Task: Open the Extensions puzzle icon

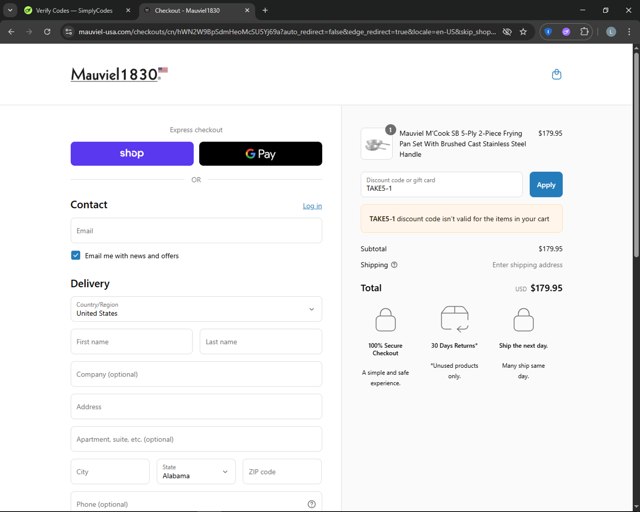Action: point(584,32)
